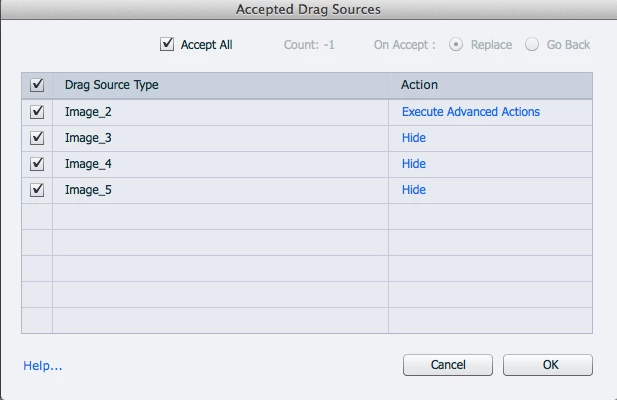
Task: Click the Action column header
Action: [x=420, y=86]
